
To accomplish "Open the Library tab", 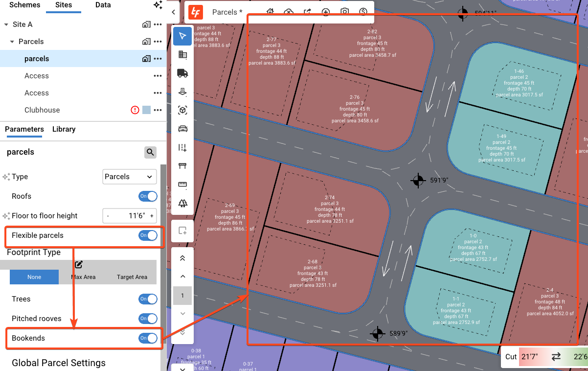I will (64, 129).
